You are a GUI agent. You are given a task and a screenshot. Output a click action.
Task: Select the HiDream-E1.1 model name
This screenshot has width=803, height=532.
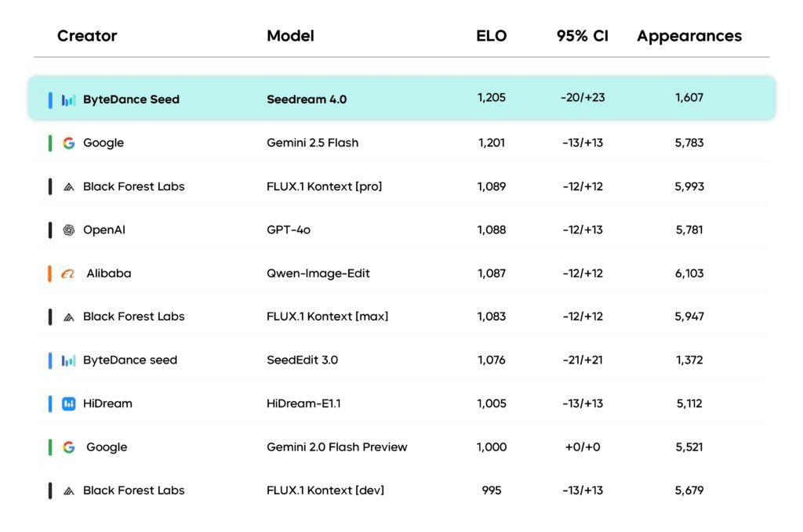303,404
